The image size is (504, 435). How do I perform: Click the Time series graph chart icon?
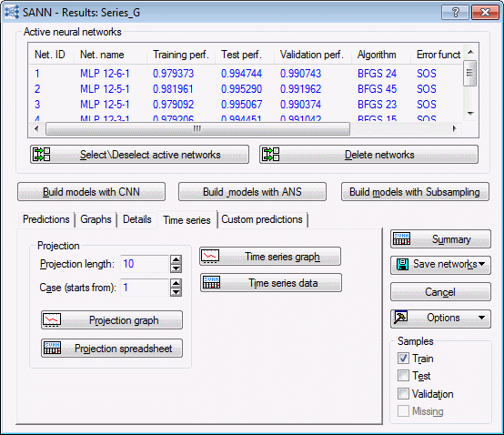210,257
